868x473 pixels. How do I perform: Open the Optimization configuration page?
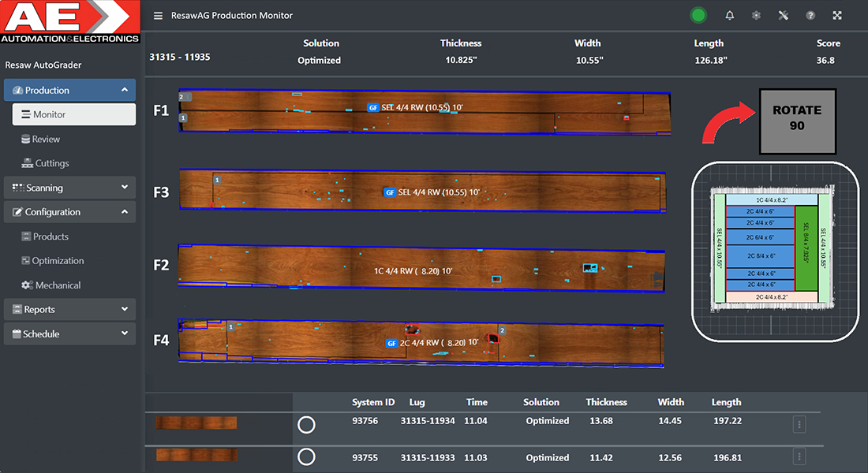58,261
